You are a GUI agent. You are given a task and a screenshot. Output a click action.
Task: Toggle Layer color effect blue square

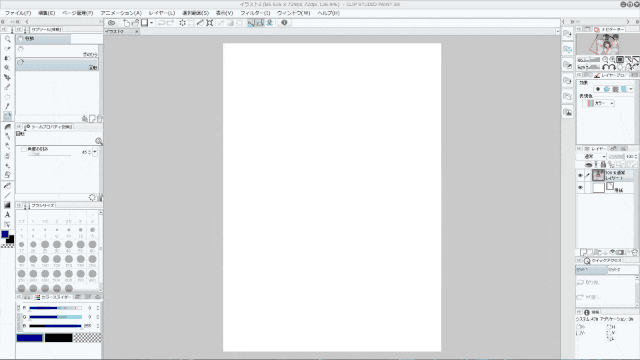coord(624,89)
